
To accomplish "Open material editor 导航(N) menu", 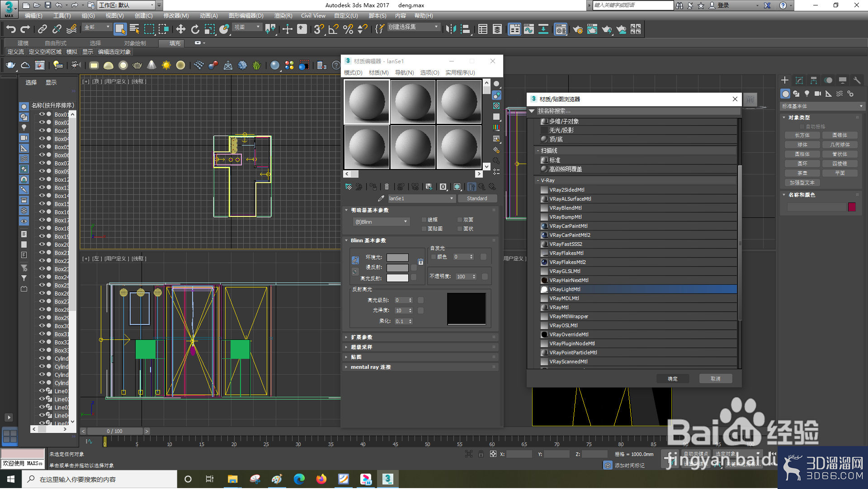I will (x=404, y=73).
